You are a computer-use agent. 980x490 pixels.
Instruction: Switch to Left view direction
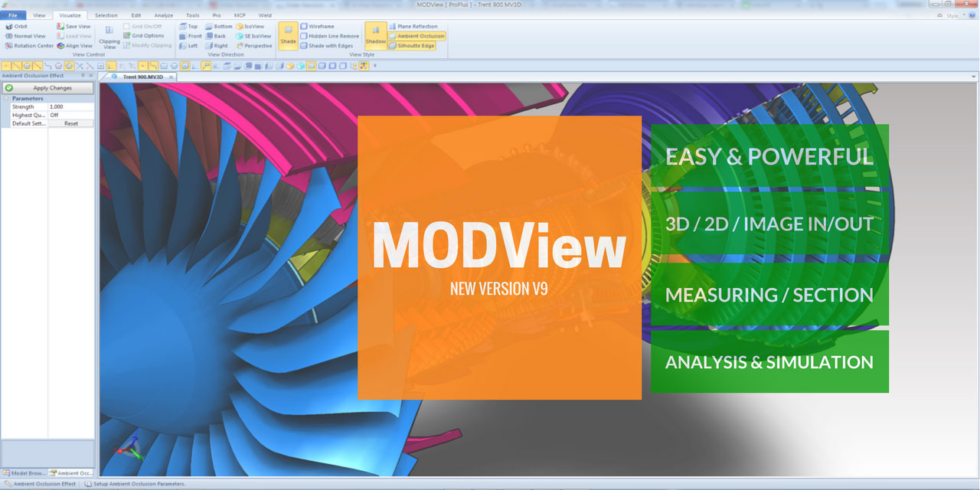point(188,45)
